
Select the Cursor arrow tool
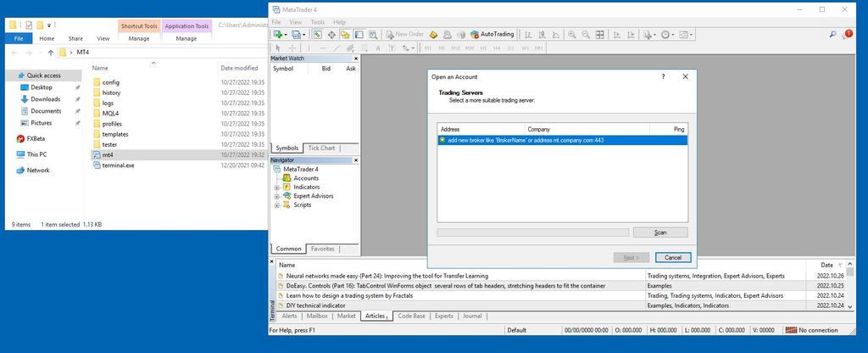tap(278, 48)
